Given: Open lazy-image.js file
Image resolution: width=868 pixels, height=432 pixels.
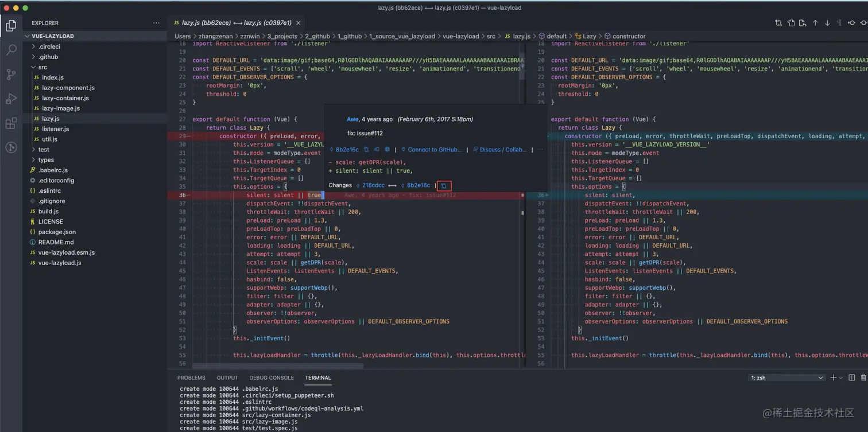Looking at the screenshot, I should pyautogui.click(x=95, y=108).
